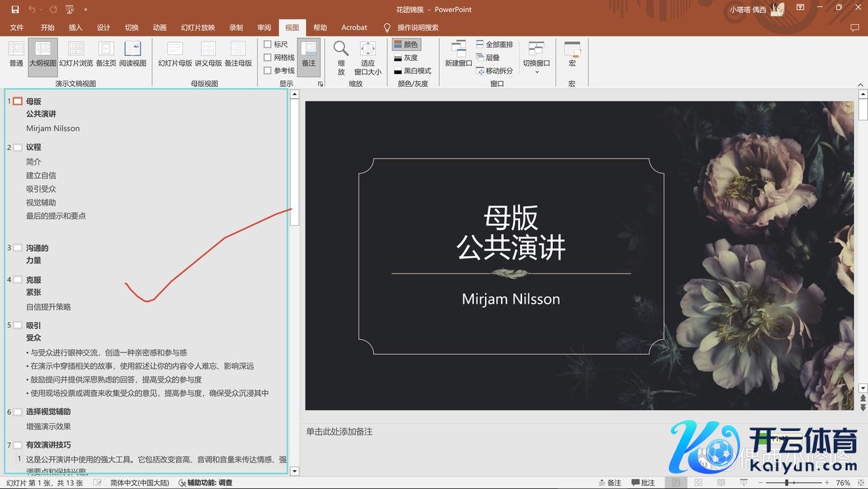The image size is (868, 489).
Task: Save the presentation with the save icon
Action: coord(15,10)
